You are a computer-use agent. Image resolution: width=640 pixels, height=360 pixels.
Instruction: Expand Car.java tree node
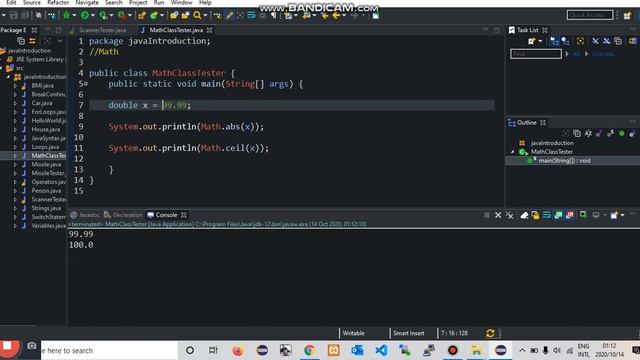(15, 103)
